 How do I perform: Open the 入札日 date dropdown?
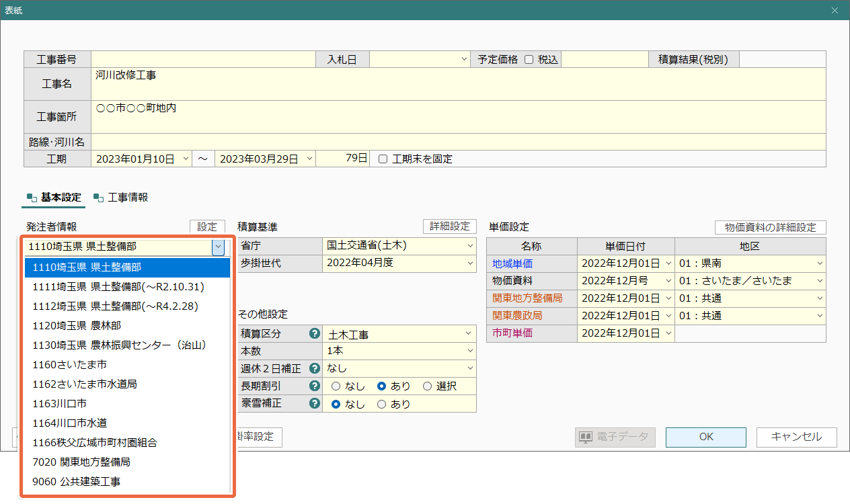[464, 59]
